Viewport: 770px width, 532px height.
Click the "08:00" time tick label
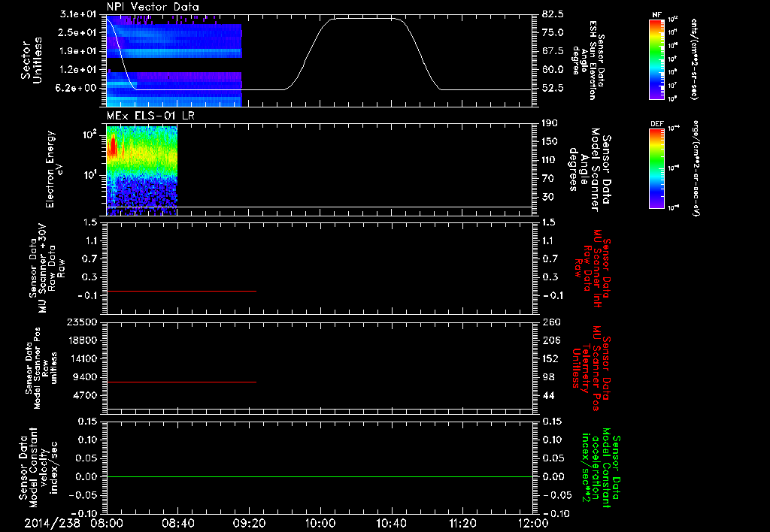point(107,523)
